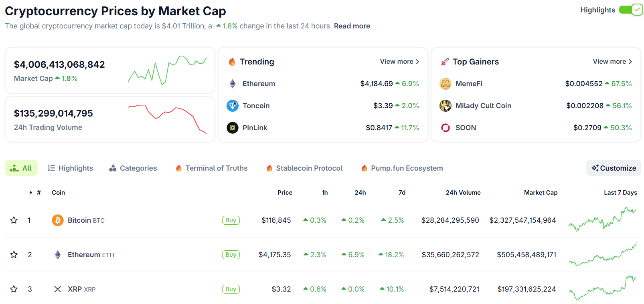Click the MemeFi icon under Top Gainers
This screenshot has height=304, width=644.
click(x=445, y=83)
